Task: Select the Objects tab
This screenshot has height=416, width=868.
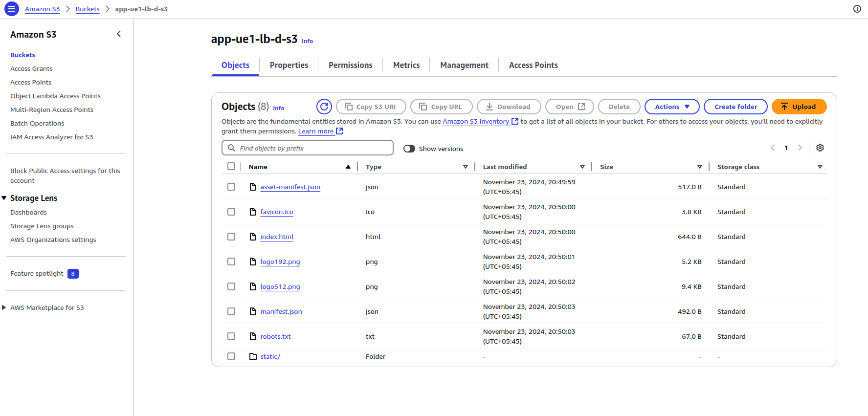Action: pos(235,65)
